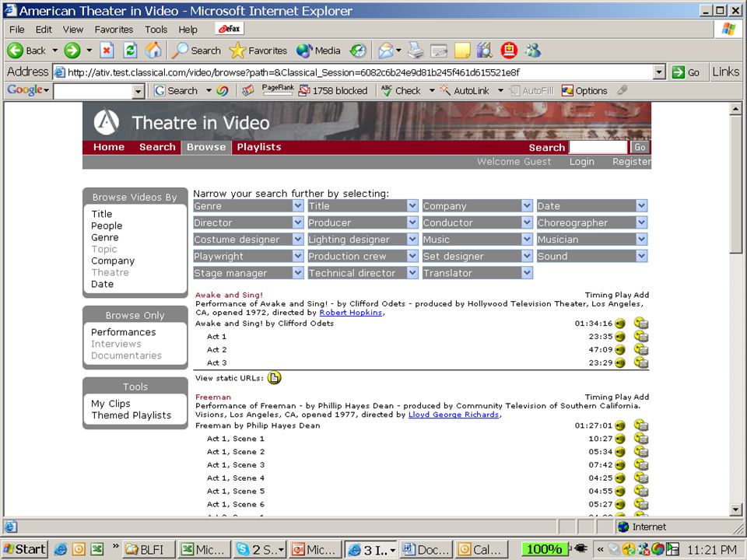Click the AutoLink button in Google toolbar
This screenshot has width=747, height=560.
pos(464,90)
